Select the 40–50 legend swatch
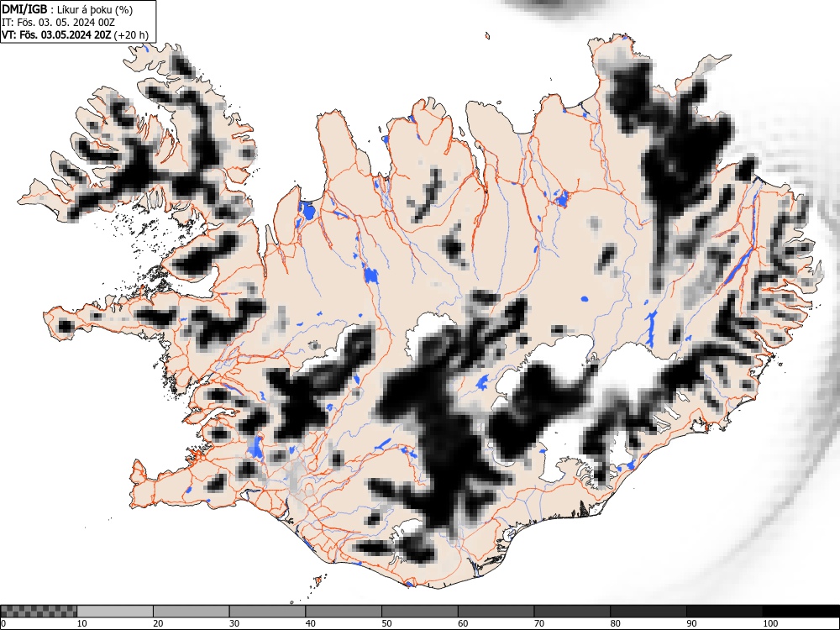This screenshot has height=630, width=840. pos(344,612)
